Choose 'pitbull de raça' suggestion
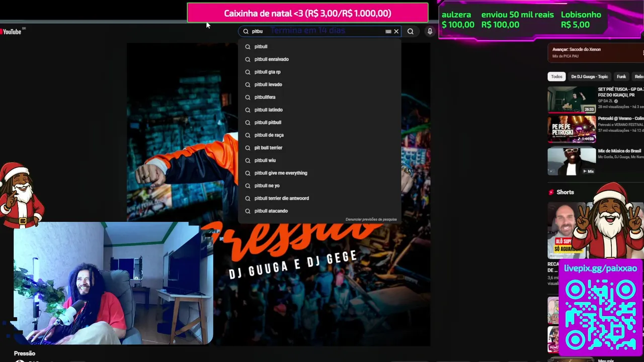 (x=319, y=135)
